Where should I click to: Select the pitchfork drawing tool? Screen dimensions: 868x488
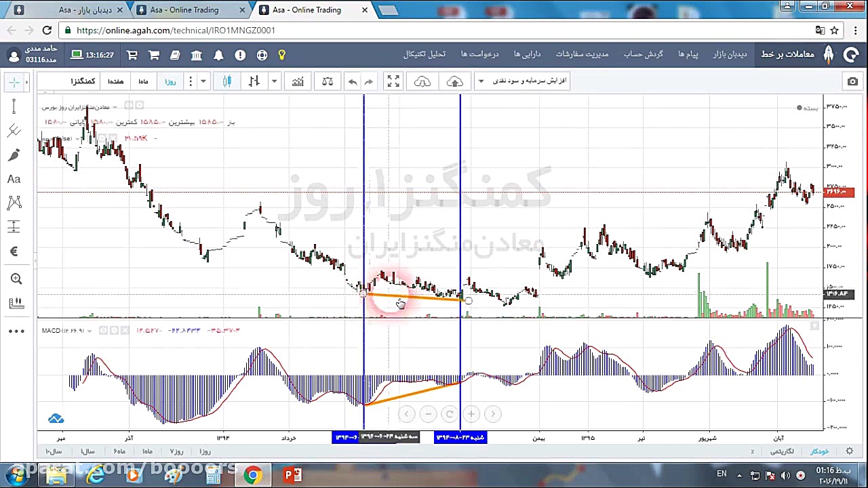click(x=14, y=131)
